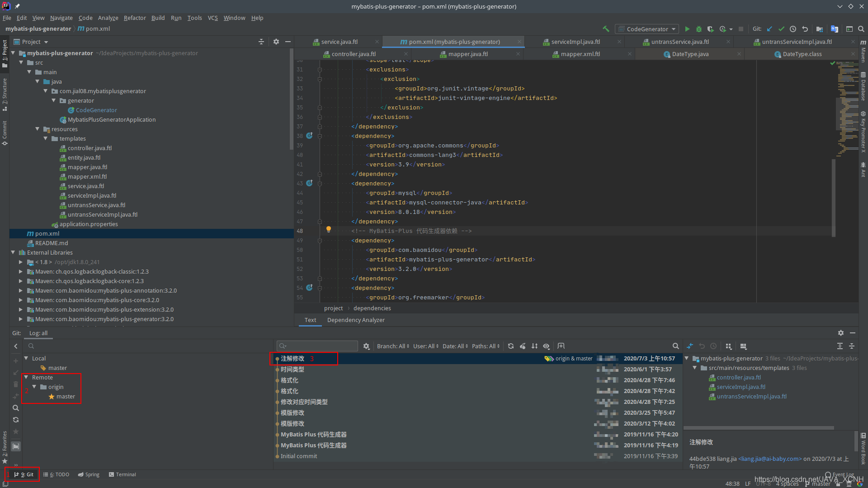The image size is (868, 488).
Task: Open Search Everywhere magnifier in the top toolbar
Action: pyautogui.click(x=861, y=29)
